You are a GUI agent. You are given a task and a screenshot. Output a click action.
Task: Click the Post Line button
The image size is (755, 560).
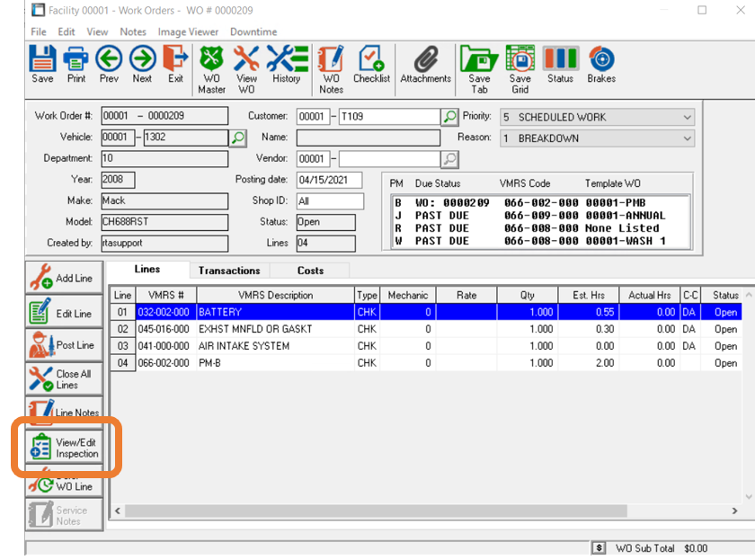[x=63, y=345]
